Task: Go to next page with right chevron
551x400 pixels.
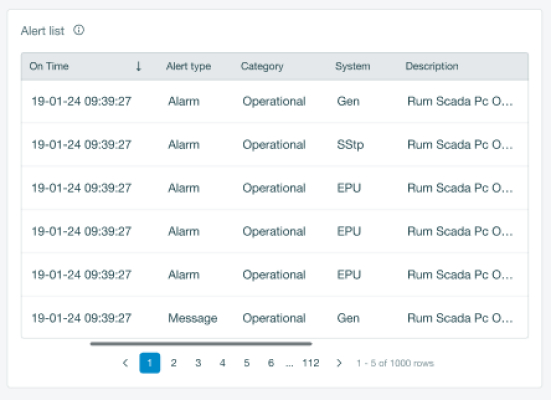Action: (x=339, y=363)
